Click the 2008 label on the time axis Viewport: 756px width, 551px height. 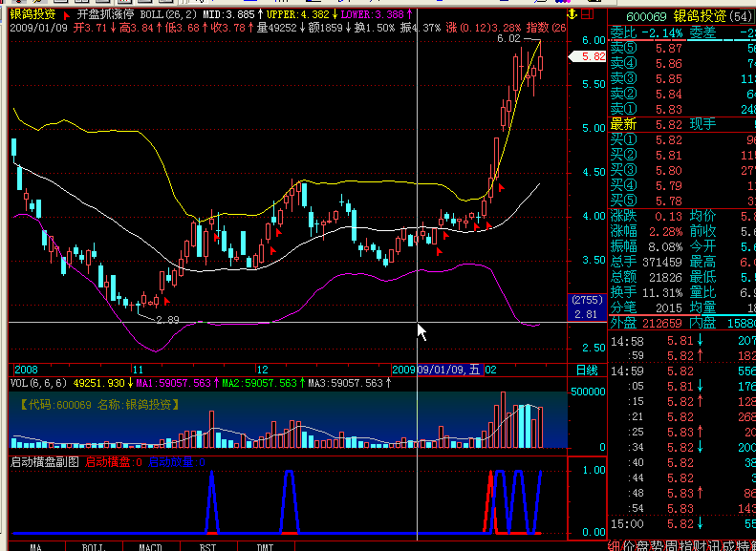(x=26, y=370)
